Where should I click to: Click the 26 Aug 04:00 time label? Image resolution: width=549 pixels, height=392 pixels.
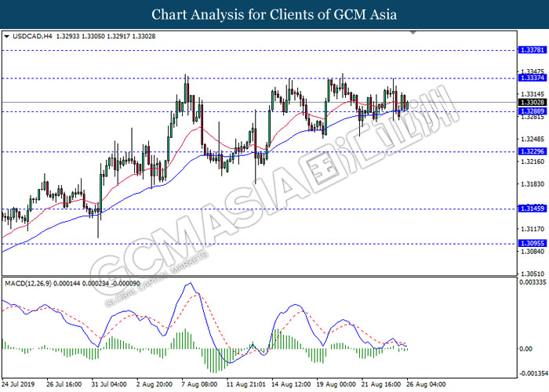426,384
